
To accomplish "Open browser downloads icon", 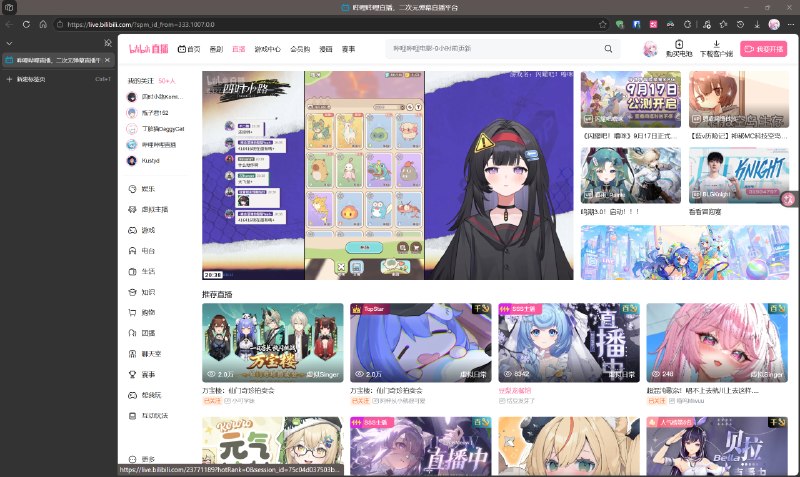I will [757, 24].
